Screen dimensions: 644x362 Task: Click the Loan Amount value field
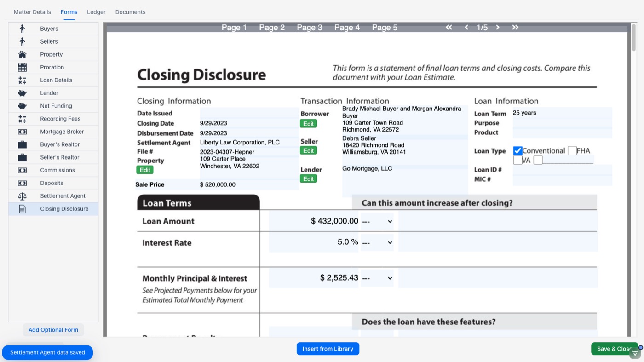(314, 221)
